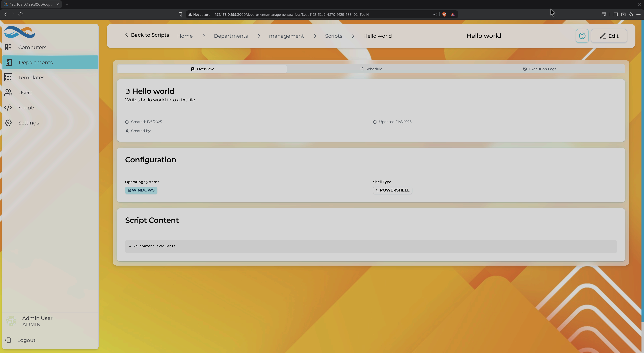Screen dimensions: 644x353
Task: Bookmark this page in the address bar
Action: (180, 14)
